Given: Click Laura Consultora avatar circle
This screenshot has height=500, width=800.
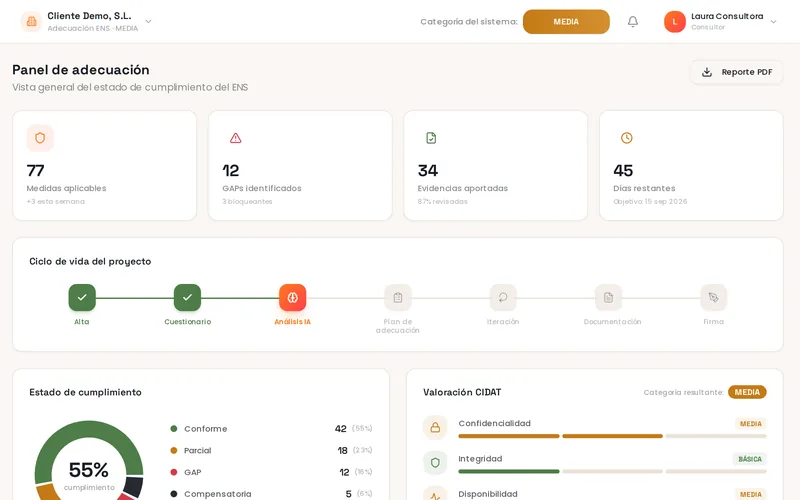Looking at the screenshot, I should (x=674, y=21).
